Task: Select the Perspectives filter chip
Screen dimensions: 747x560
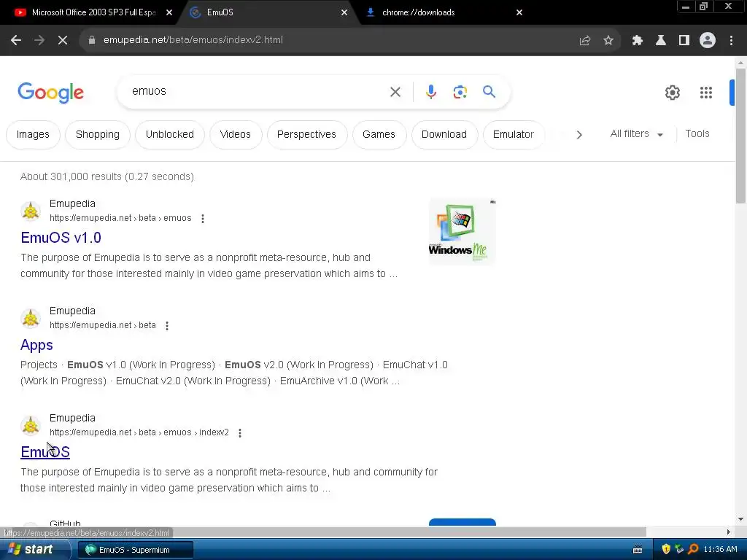Action: (306, 134)
